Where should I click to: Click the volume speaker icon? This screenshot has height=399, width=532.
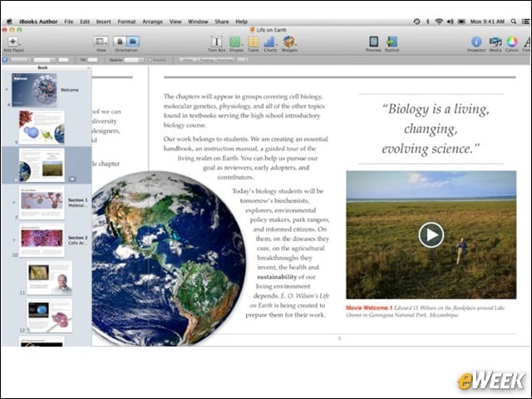(x=450, y=22)
